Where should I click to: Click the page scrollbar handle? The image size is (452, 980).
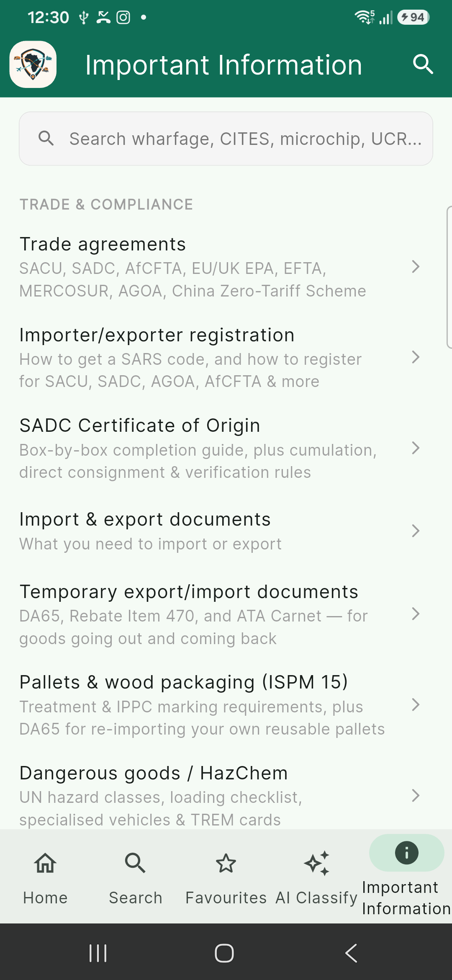449,277
